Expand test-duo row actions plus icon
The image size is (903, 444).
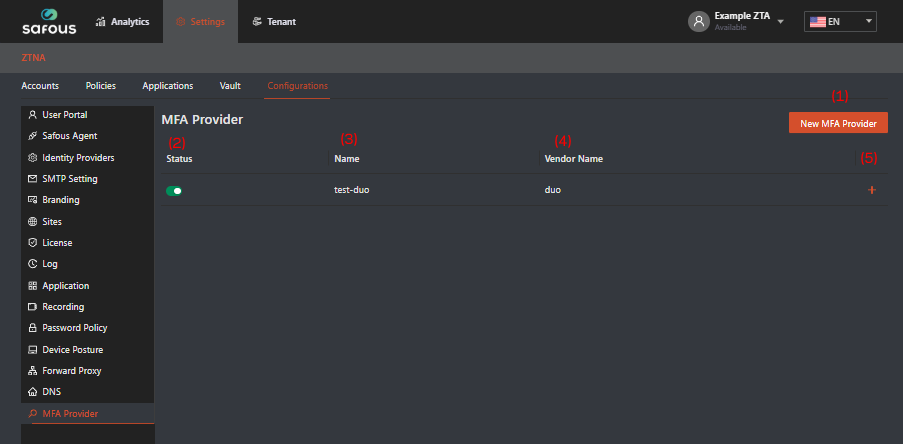[872, 190]
